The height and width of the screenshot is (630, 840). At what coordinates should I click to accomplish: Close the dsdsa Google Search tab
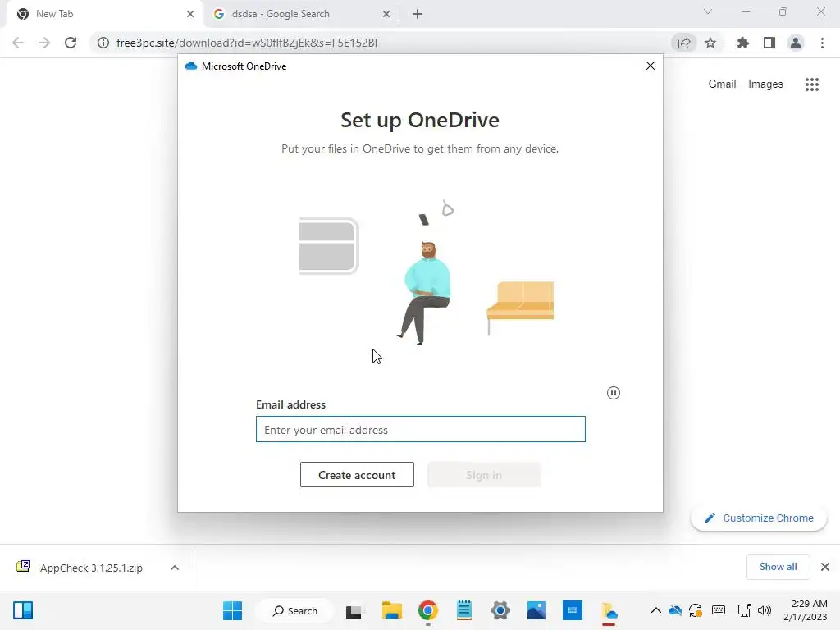coord(386,14)
